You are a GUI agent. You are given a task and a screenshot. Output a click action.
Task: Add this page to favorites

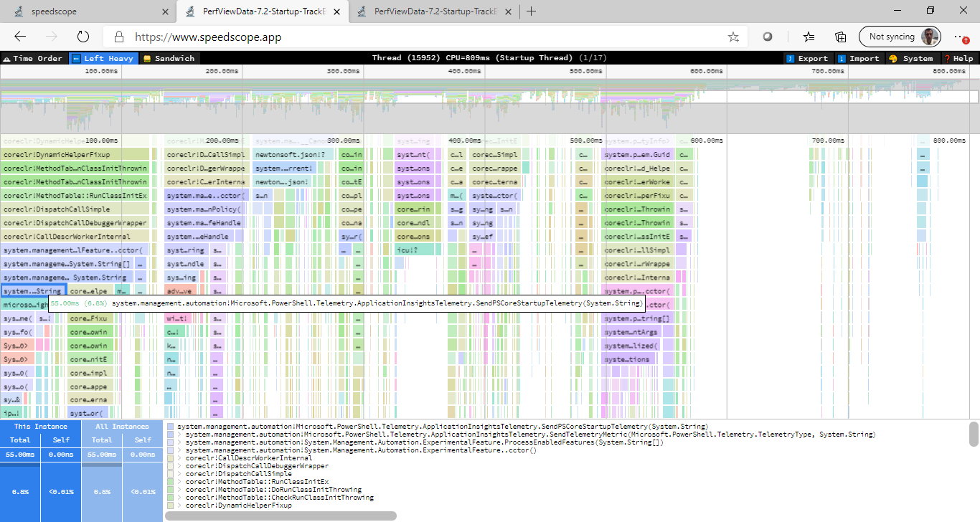click(x=733, y=37)
